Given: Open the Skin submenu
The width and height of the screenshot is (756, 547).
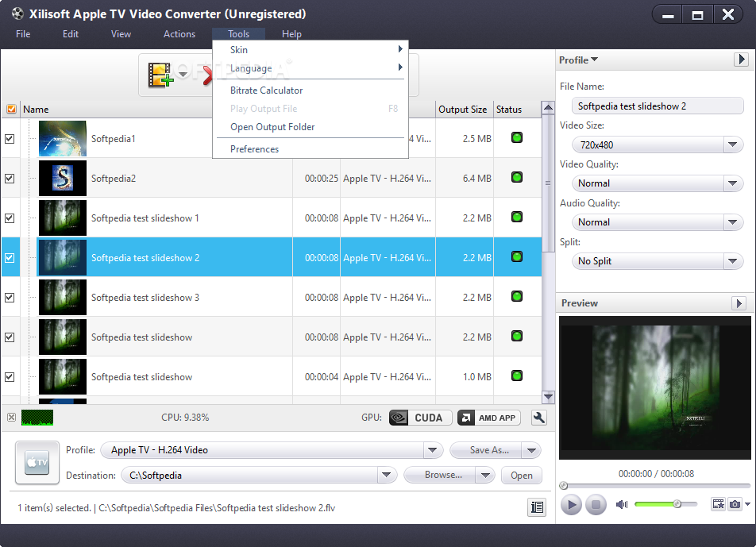Looking at the screenshot, I should coord(310,50).
